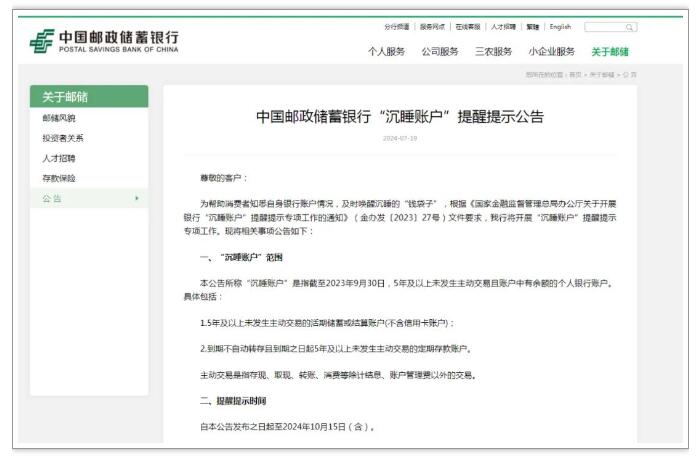Click 首页 in the breadcrumb
Screen dimensions: 700x460
(x=575, y=75)
